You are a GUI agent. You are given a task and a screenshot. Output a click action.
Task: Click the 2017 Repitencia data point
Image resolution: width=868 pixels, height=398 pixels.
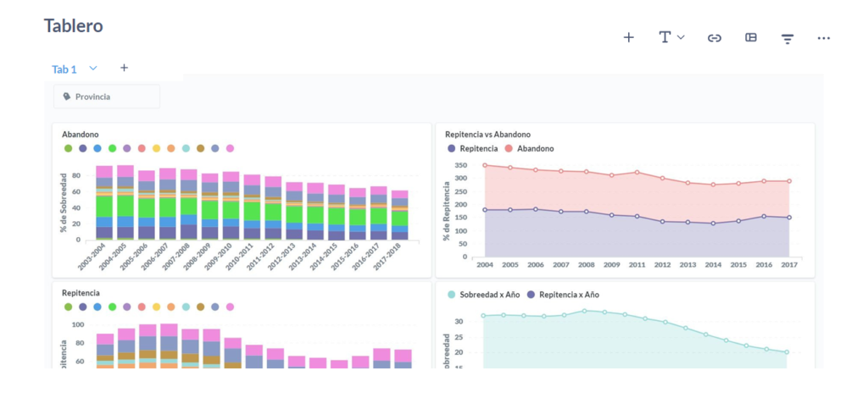coord(789,218)
